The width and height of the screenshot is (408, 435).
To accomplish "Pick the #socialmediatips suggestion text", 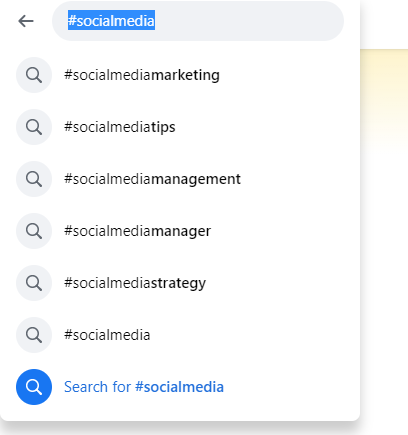I will pyautogui.click(x=120, y=127).
